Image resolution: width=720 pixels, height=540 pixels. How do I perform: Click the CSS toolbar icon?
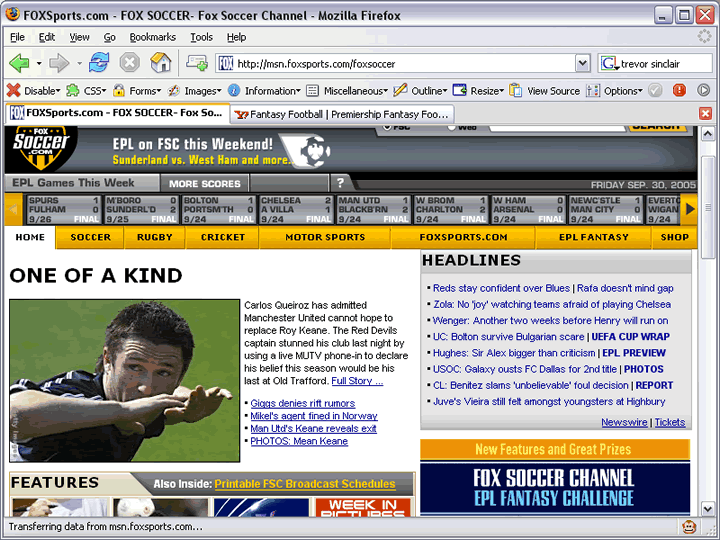[x=73, y=90]
